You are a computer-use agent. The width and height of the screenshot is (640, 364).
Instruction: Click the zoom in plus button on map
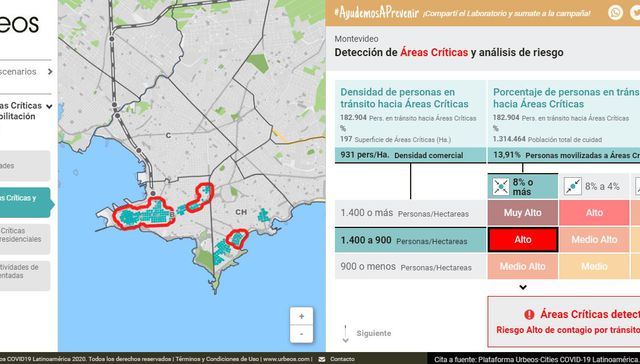click(x=301, y=316)
